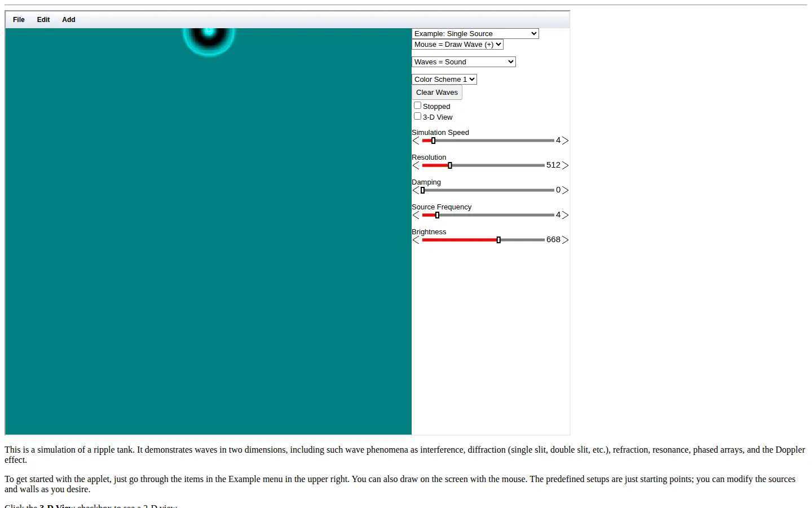Click the Damping label
The height and width of the screenshot is (508, 812).
426,182
